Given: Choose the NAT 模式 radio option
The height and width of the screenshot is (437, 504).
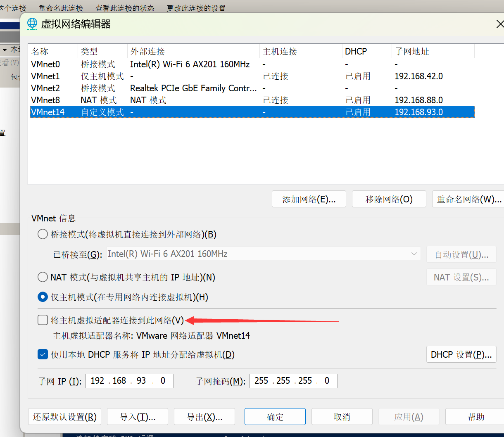Looking at the screenshot, I should pyautogui.click(x=43, y=277).
